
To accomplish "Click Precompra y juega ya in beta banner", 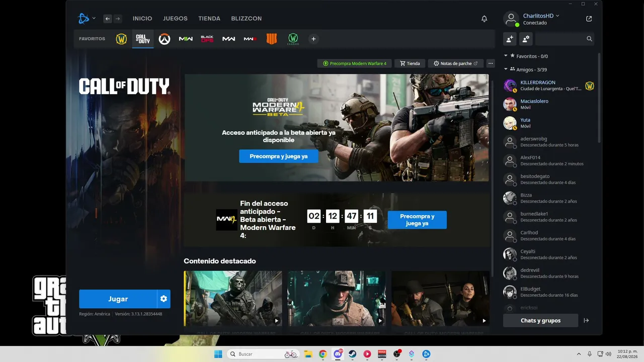I will point(279,156).
